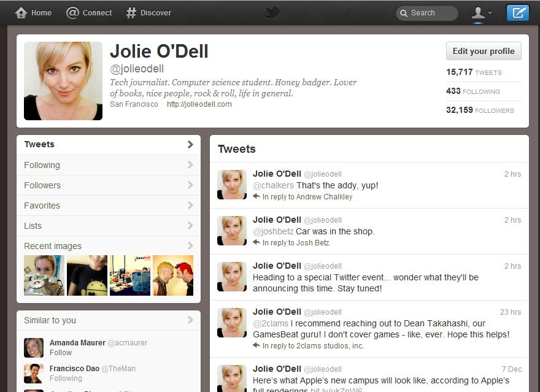Open the http://jolieodell.com link

click(x=199, y=104)
